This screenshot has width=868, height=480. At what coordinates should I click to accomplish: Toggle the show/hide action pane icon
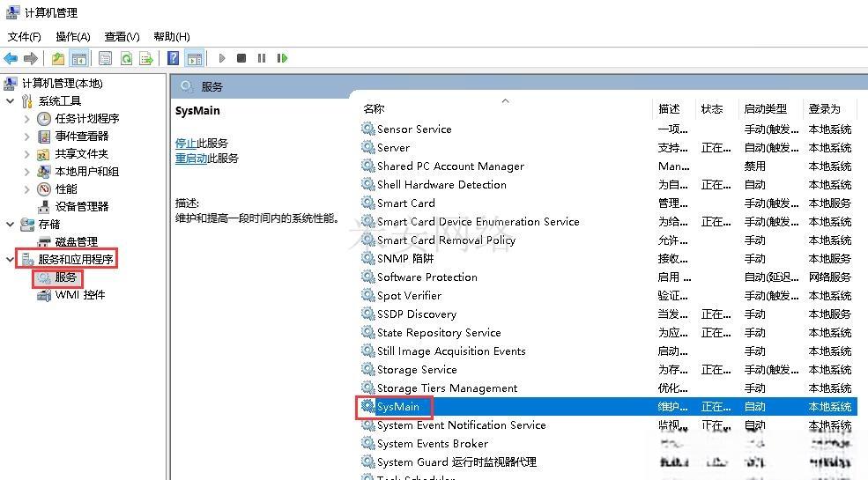coord(194,58)
